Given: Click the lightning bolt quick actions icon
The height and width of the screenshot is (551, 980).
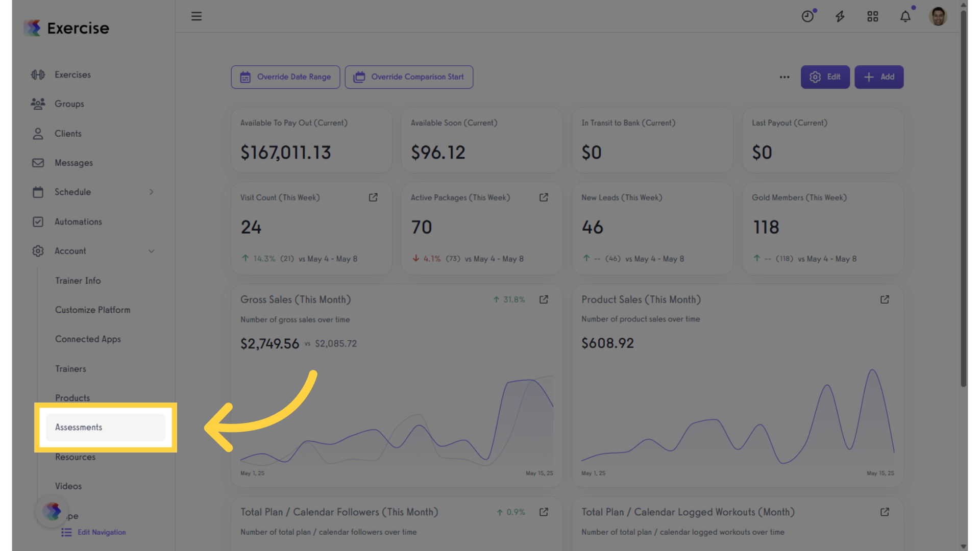Looking at the screenshot, I should [x=840, y=16].
